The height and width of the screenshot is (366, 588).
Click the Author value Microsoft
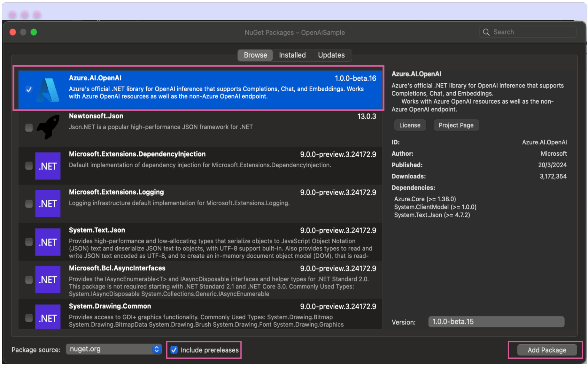(554, 154)
